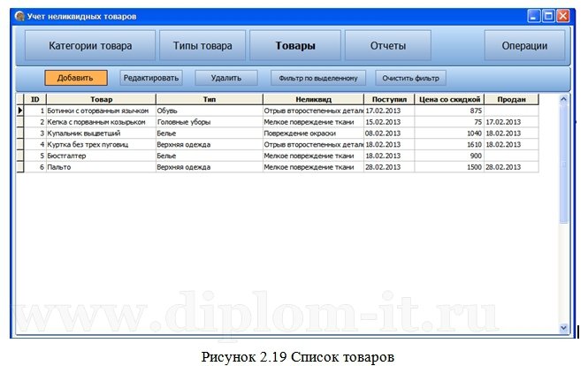588x366 pixels.
Task: Click the row selector for Бюстгалтер row
Action: [20, 156]
